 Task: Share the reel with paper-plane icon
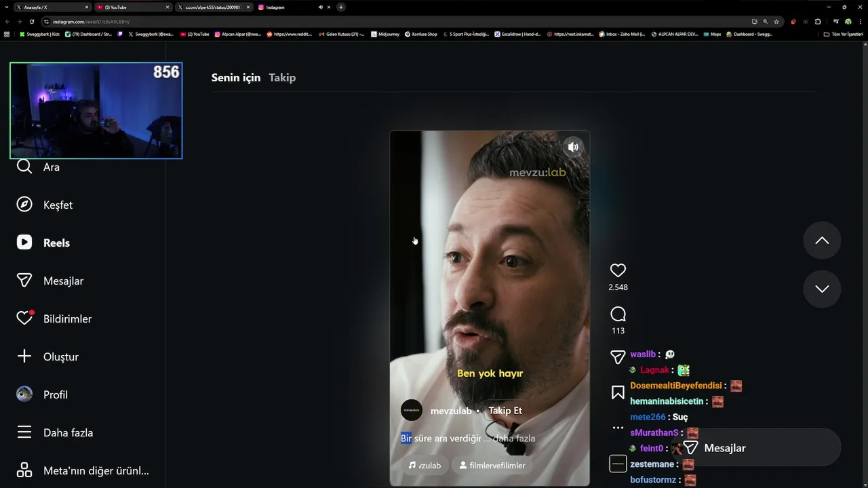[x=618, y=357]
